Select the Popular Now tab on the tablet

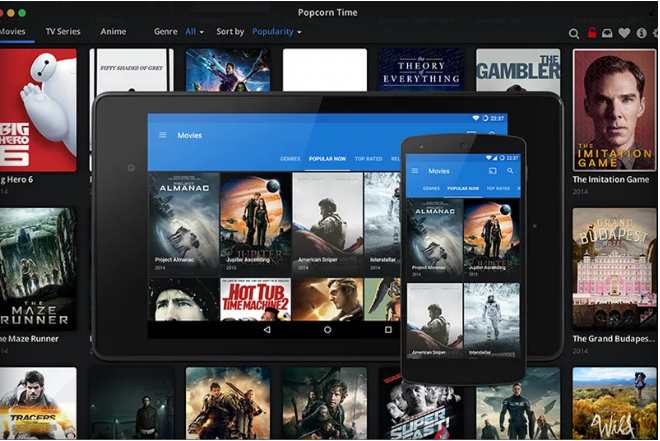coord(327,159)
